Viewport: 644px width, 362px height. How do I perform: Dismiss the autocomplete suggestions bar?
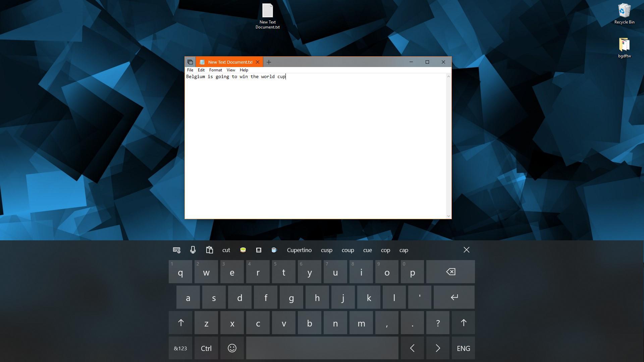[x=466, y=250]
